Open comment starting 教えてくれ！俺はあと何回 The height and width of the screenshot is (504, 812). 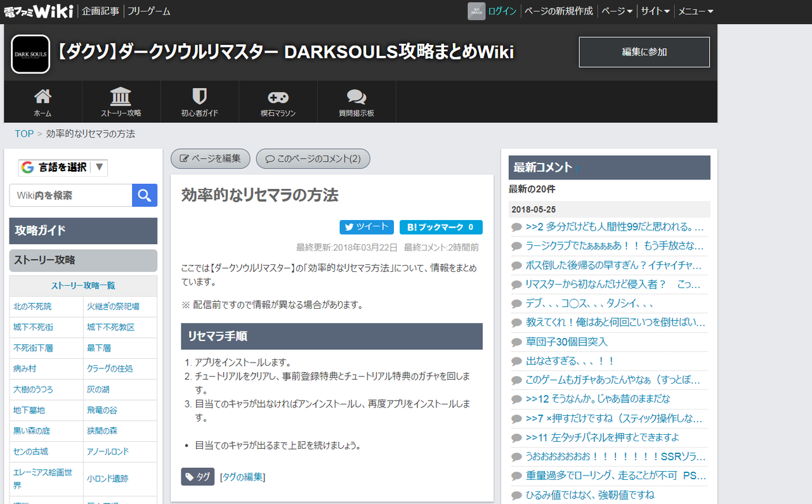(615, 322)
